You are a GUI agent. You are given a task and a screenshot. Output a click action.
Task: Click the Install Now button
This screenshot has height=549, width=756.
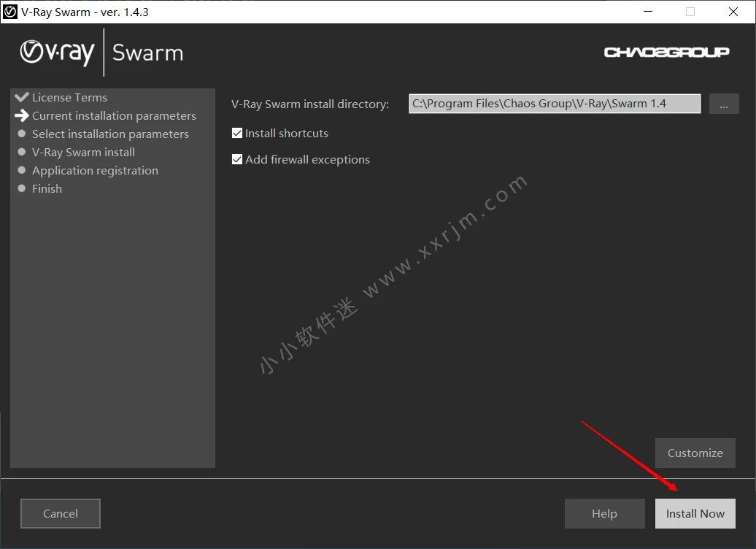695,513
